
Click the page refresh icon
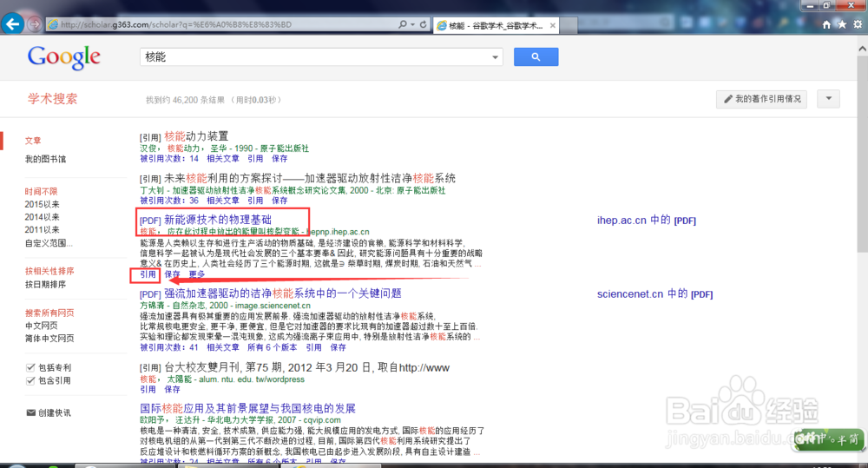(x=424, y=24)
